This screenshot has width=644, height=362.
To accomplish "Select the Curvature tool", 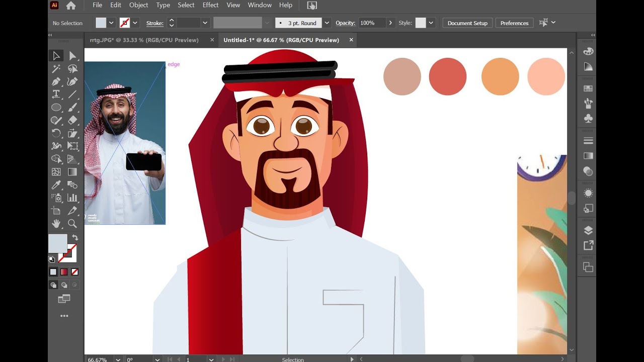I will pyautogui.click(x=72, y=81).
